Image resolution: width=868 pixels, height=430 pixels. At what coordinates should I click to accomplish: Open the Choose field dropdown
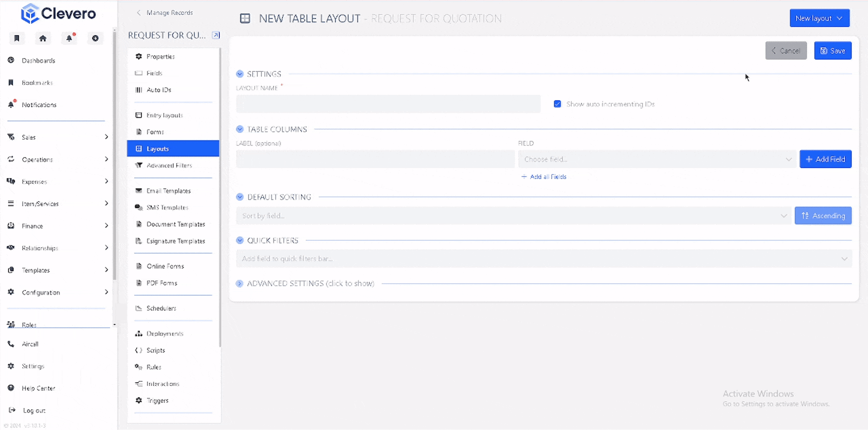[657, 159]
